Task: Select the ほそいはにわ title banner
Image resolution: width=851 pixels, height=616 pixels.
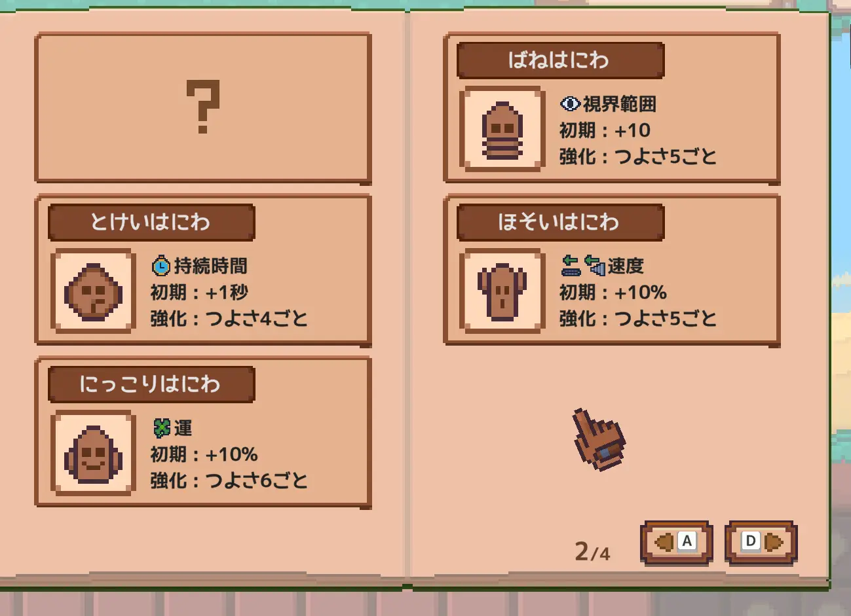Action: click(560, 222)
